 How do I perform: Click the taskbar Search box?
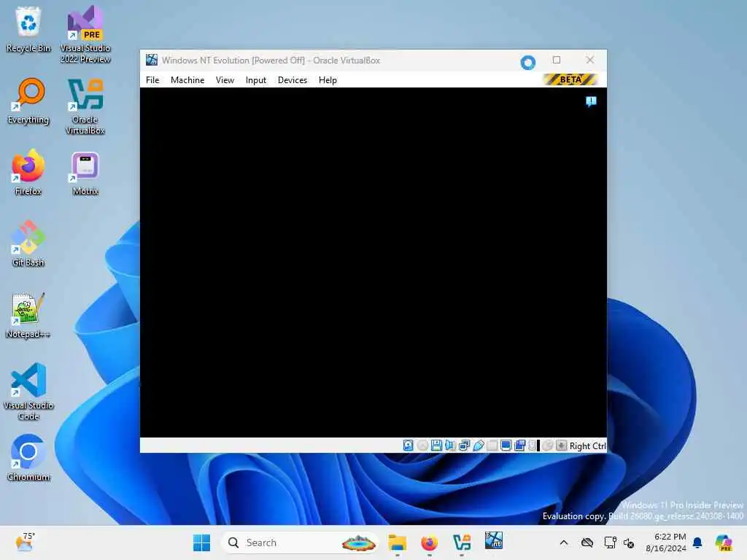(x=300, y=542)
